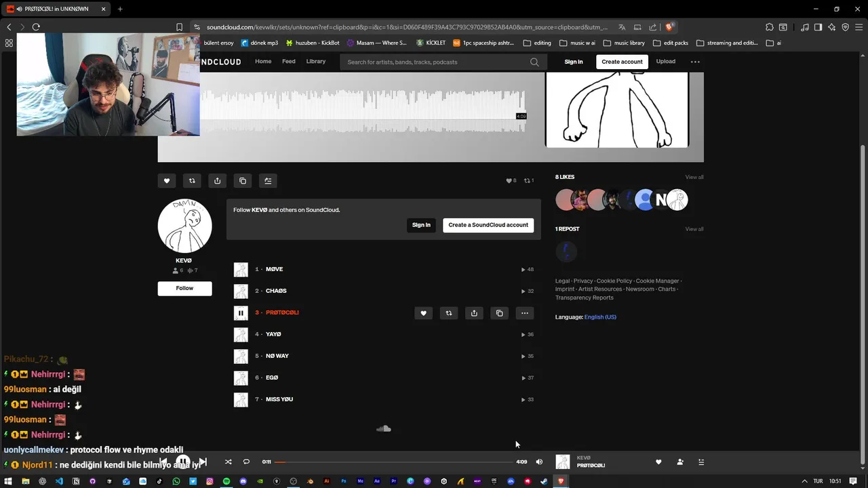
Task: Copy the playlist link with the copy icon
Action: pos(243,181)
